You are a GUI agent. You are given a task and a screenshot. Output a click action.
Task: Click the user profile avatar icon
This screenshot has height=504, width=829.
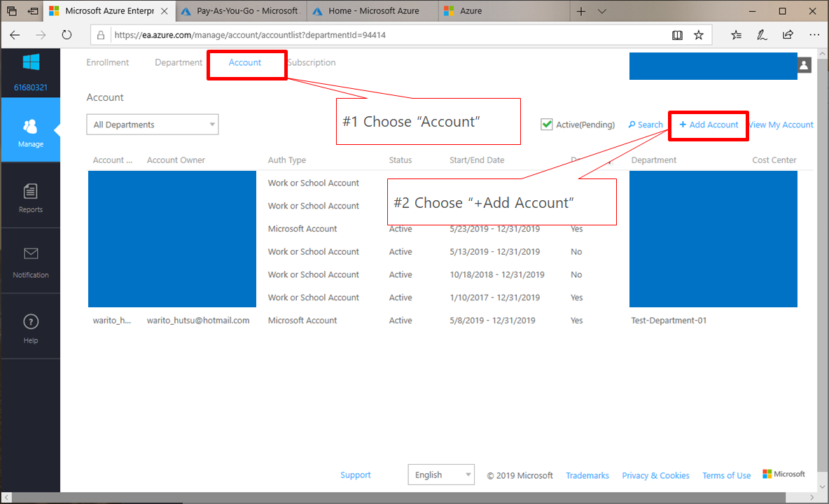[x=804, y=65]
